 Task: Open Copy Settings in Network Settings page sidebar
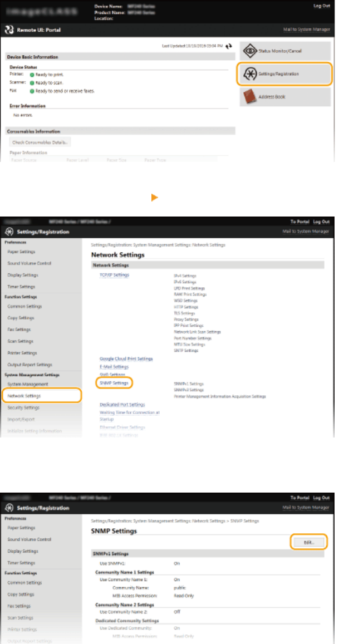(21, 318)
